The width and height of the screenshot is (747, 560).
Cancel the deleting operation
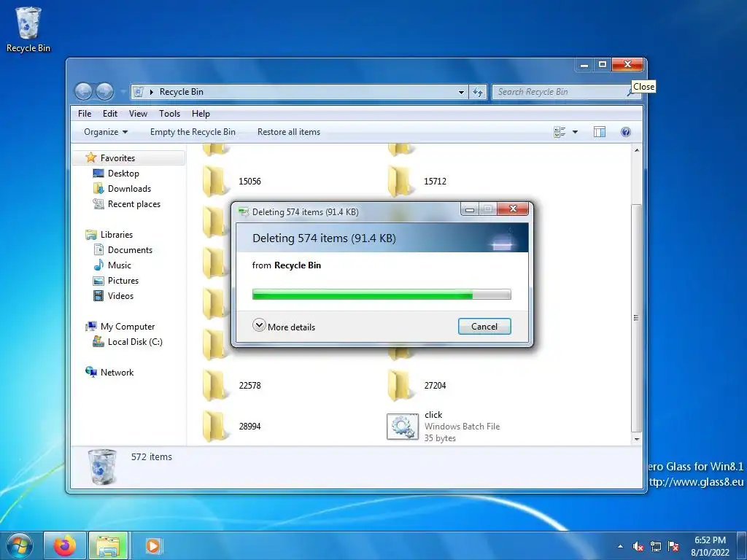click(x=484, y=326)
